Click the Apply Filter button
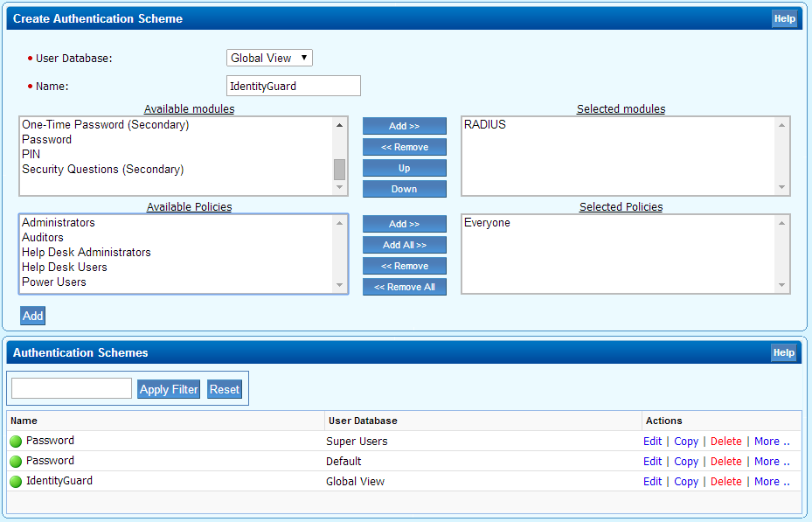 [x=169, y=389]
